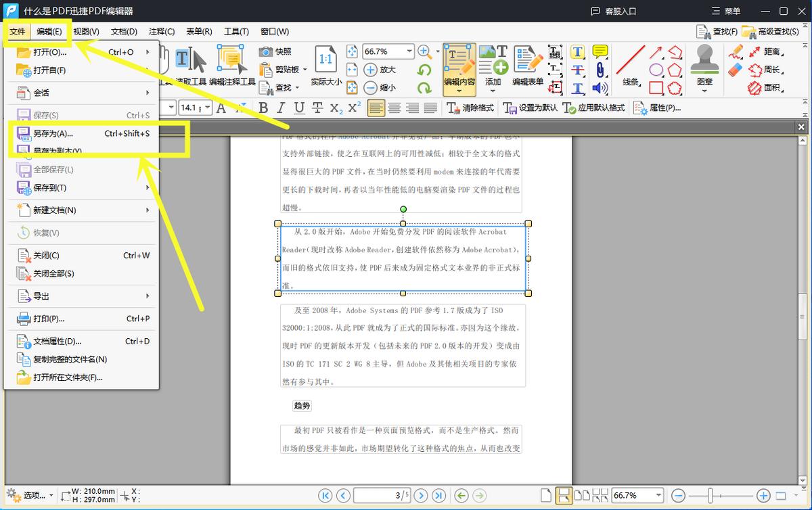This screenshot has width=812, height=510.
Task: Toggle italic text formatting
Action: click(x=279, y=107)
